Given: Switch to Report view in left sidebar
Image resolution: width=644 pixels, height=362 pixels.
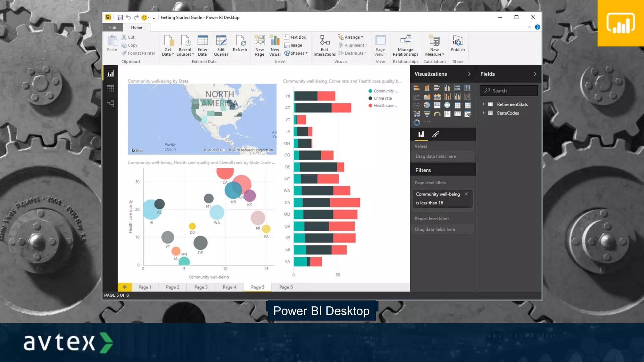Looking at the screenshot, I should tap(110, 74).
